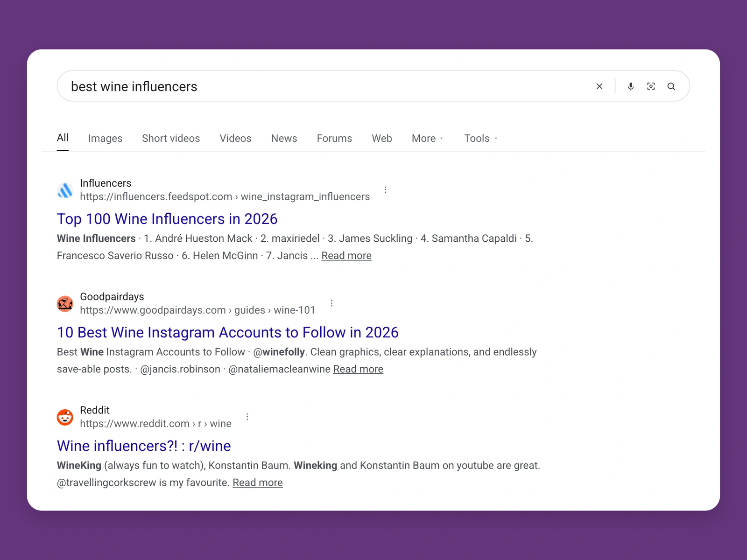Switch to the Images tab
The image size is (747, 560).
tap(105, 138)
